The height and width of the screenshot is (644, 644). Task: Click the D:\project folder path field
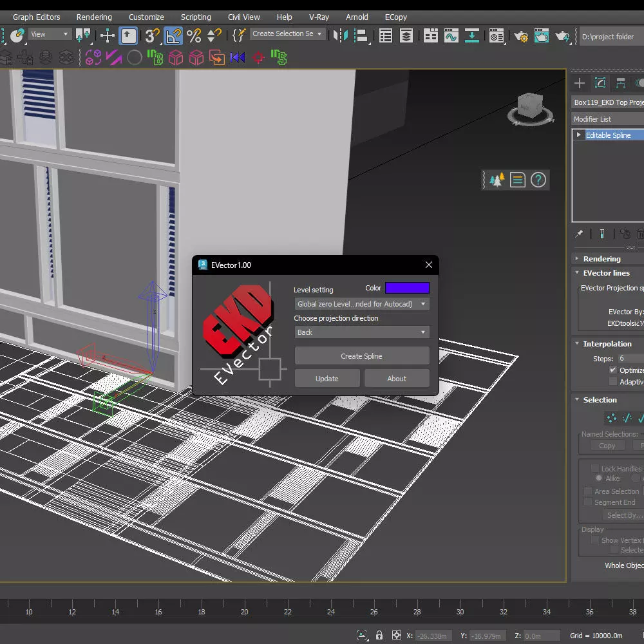coord(611,37)
